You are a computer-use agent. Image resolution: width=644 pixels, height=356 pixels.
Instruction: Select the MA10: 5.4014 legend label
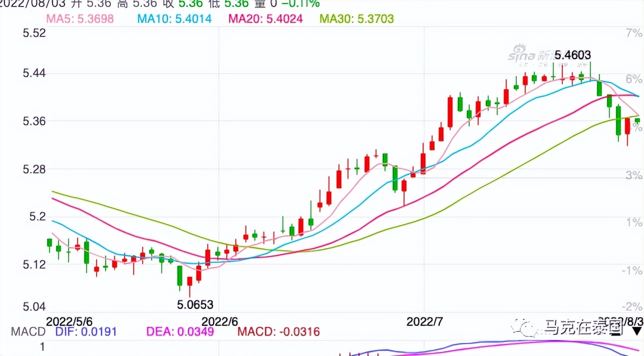click(174, 19)
